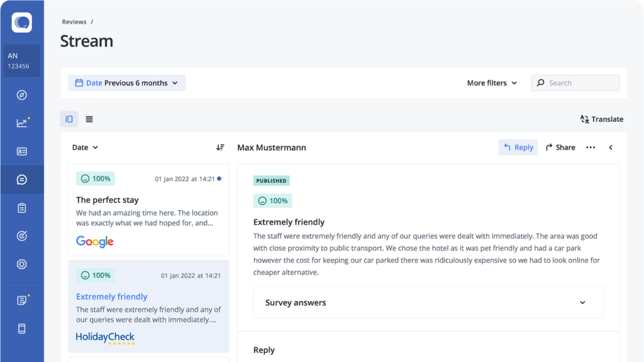Open the settings gear icon in sidebar
This screenshot has height=362, width=644.
[x=22, y=264]
